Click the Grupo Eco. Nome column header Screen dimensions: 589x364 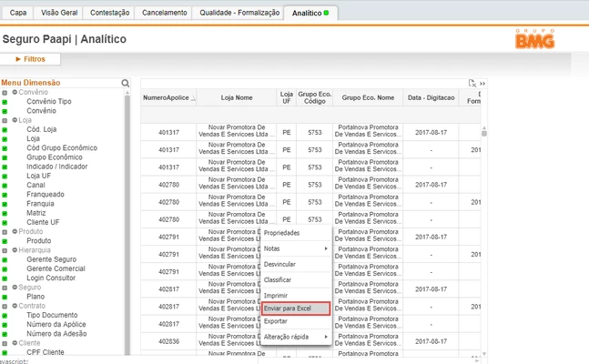click(x=368, y=97)
